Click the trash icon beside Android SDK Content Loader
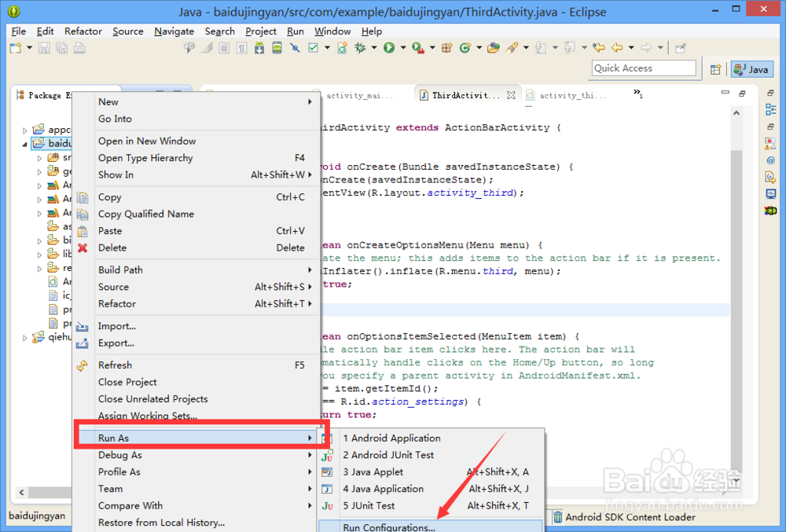This screenshot has height=532, width=786. point(557,516)
